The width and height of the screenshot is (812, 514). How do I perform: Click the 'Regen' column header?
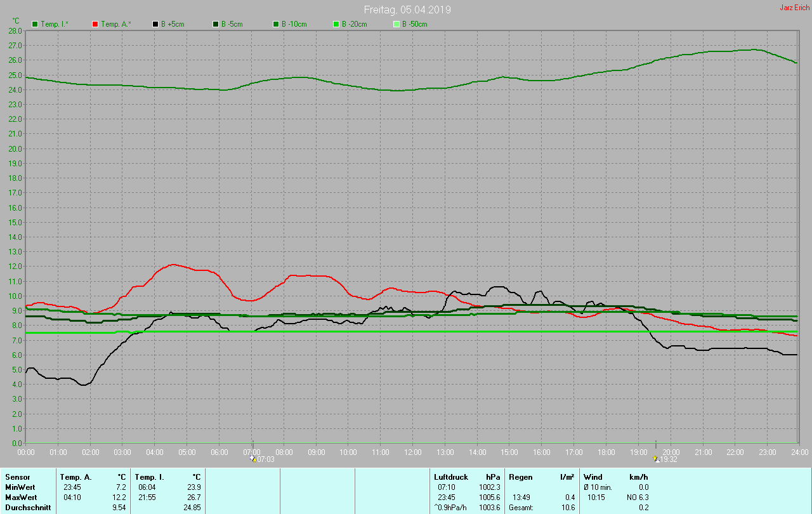click(520, 477)
